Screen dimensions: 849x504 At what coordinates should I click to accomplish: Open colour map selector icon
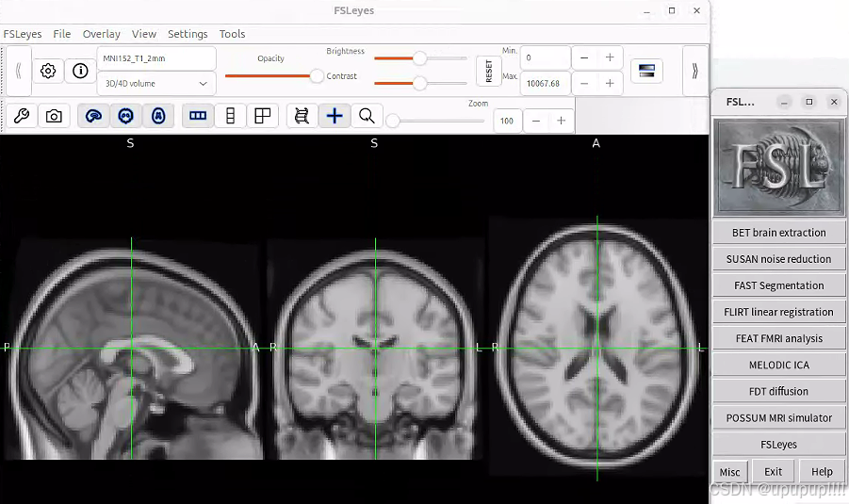(x=646, y=71)
